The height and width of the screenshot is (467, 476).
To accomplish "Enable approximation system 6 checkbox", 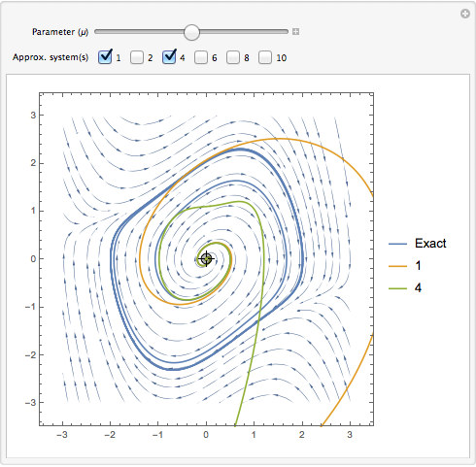I will [201, 57].
